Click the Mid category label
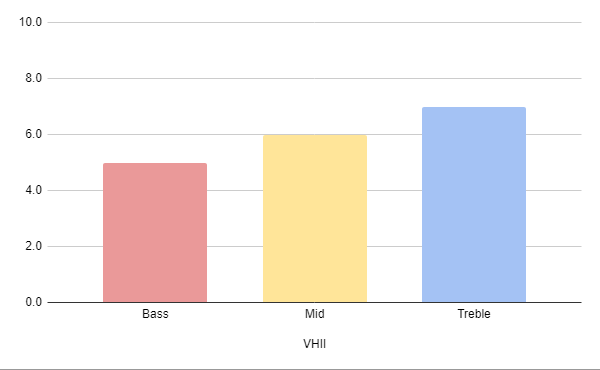The image size is (600, 370). coord(315,314)
